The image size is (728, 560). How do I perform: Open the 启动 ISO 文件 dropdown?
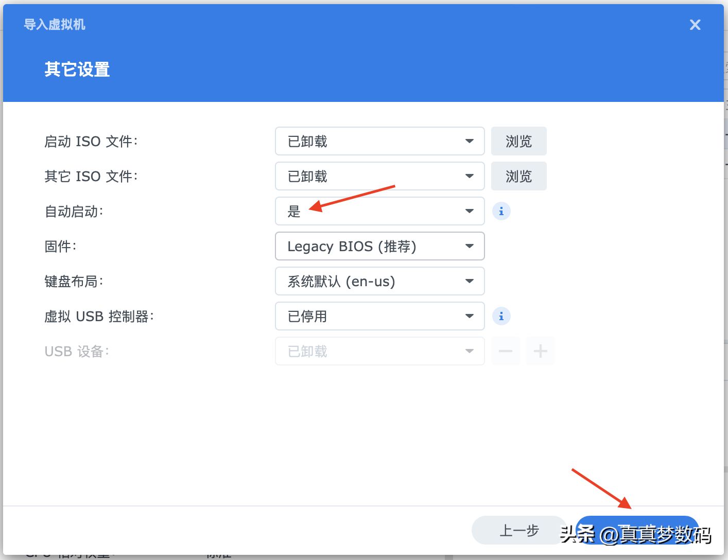380,141
